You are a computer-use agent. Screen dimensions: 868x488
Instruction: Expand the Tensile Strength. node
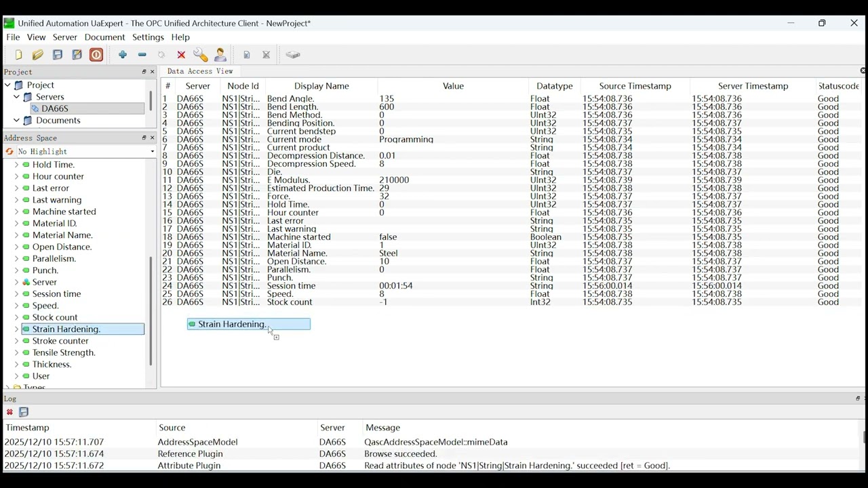click(x=16, y=353)
